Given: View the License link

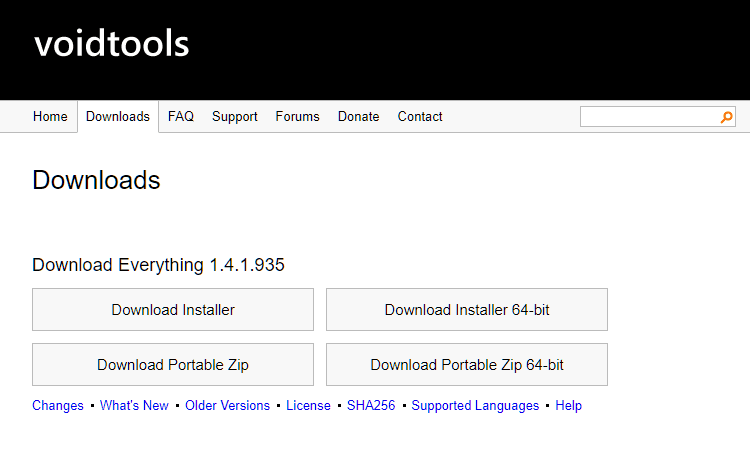Looking at the screenshot, I should (308, 406).
